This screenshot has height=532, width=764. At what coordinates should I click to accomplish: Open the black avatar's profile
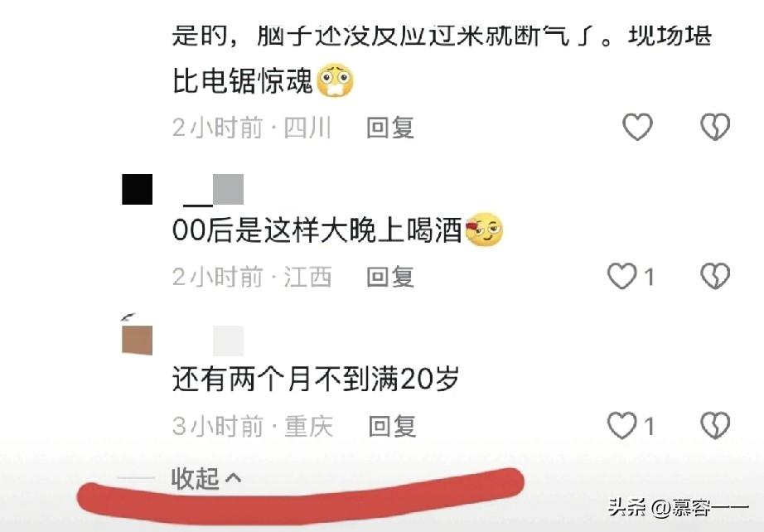[x=137, y=189]
